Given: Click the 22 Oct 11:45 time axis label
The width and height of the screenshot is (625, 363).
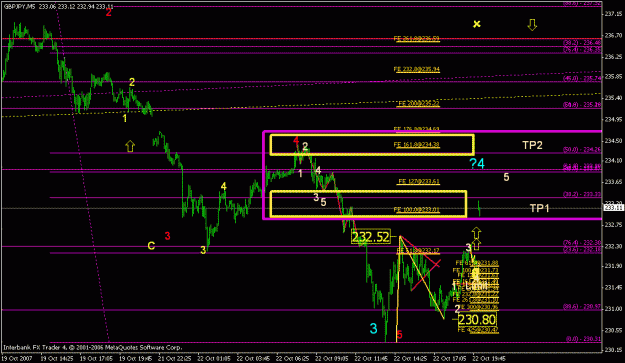Looking at the screenshot, I should 371,358.
